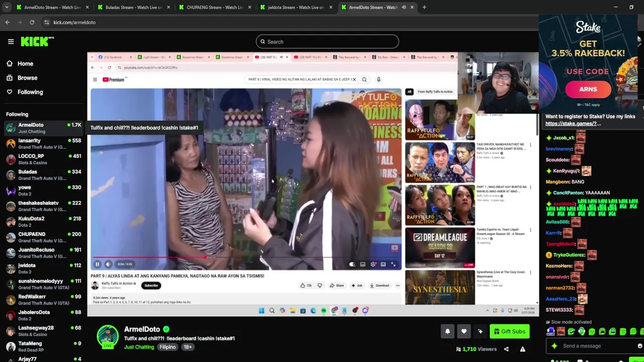Open Buladas channel in Following list
This screenshot has width=644, height=362.
click(43, 175)
